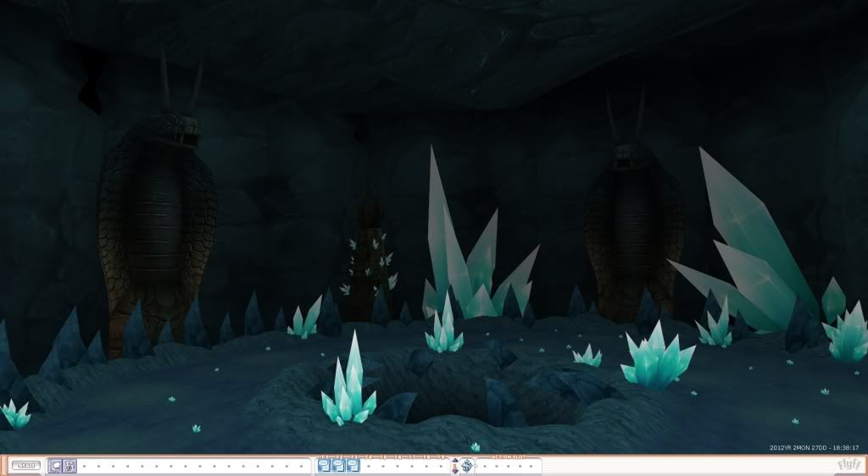This screenshot has height=476, width=868.
Task: Activate the F1 hotkey slot icon
Action: click(x=324, y=465)
